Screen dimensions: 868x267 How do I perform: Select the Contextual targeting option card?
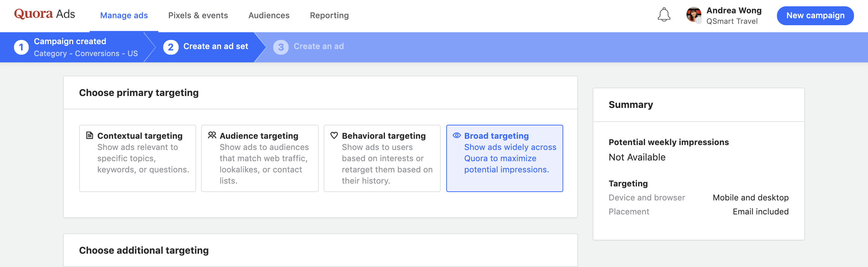pyautogui.click(x=138, y=158)
